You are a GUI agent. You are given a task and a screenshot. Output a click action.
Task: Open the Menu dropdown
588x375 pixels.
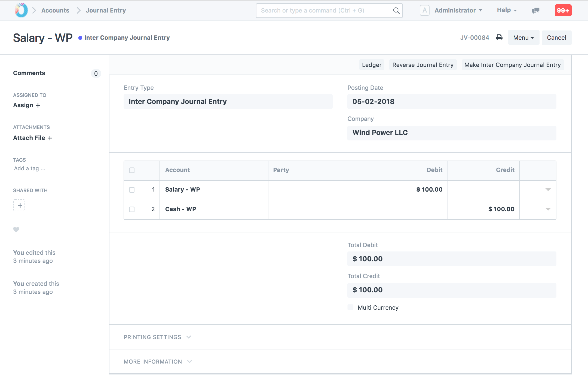[x=523, y=38]
